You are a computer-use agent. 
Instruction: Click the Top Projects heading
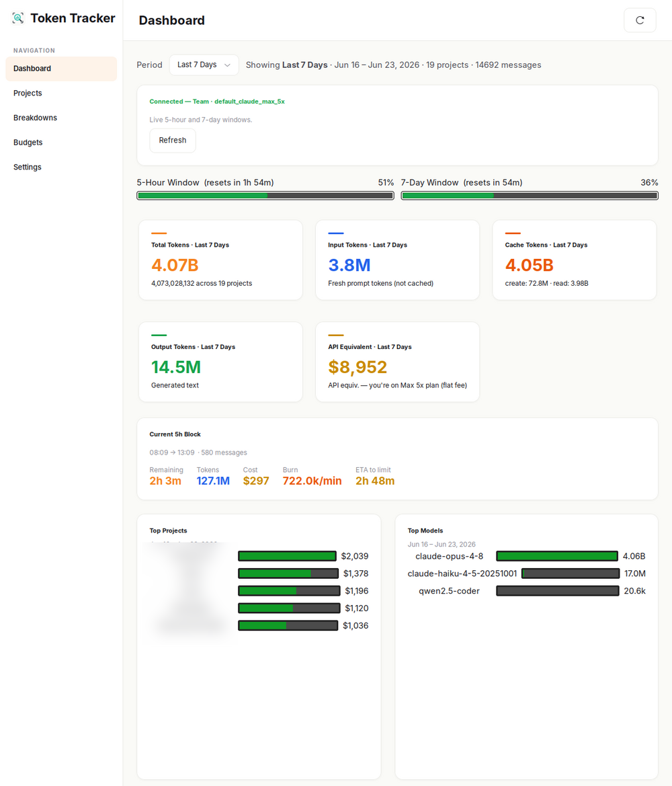[169, 530]
